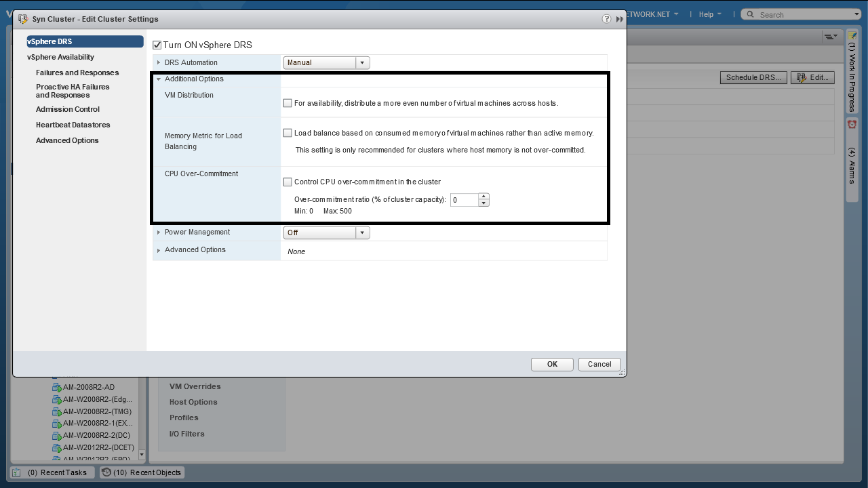Click the search magnifier icon
The height and width of the screenshot is (488, 868).
tap(749, 14)
